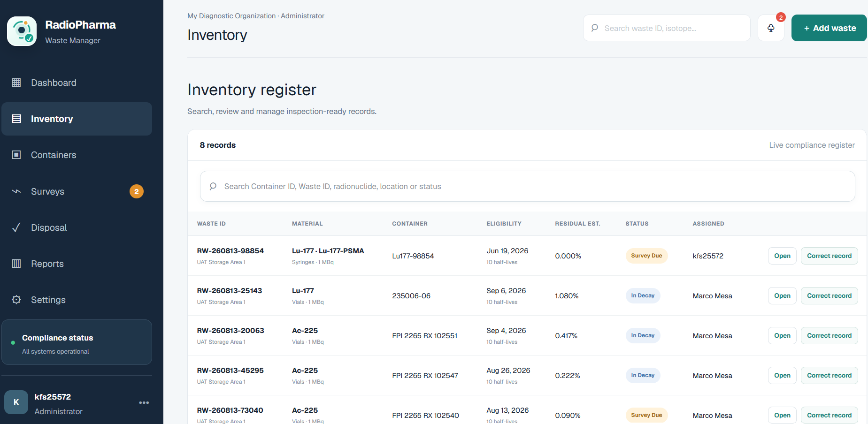
Task: Correct record for RW-260813-25143
Action: point(829,295)
